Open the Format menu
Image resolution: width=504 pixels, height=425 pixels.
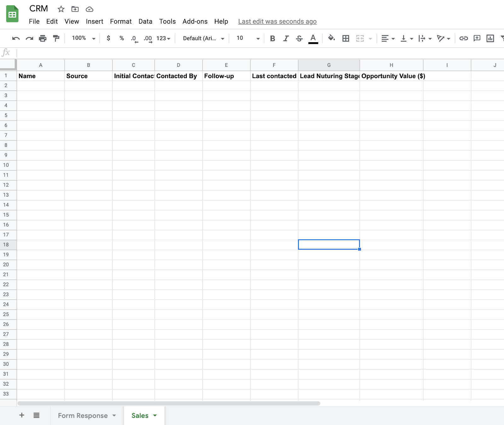(x=121, y=21)
